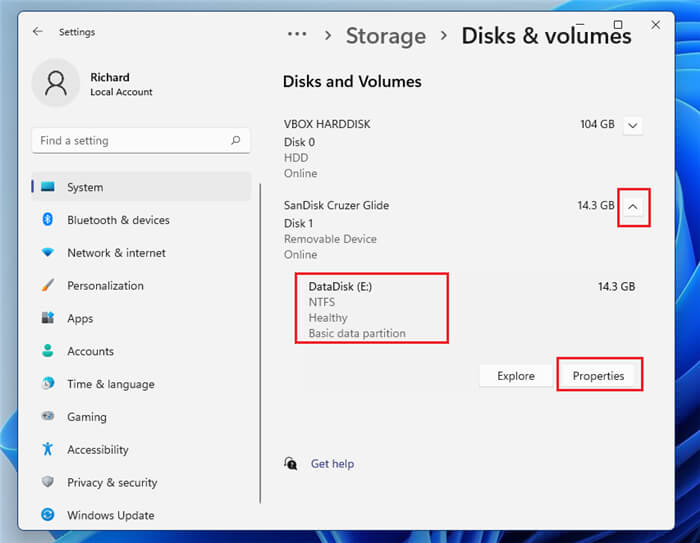Click the Find a setting search box
This screenshot has width=700, height=543.
(x=141, y=141)
